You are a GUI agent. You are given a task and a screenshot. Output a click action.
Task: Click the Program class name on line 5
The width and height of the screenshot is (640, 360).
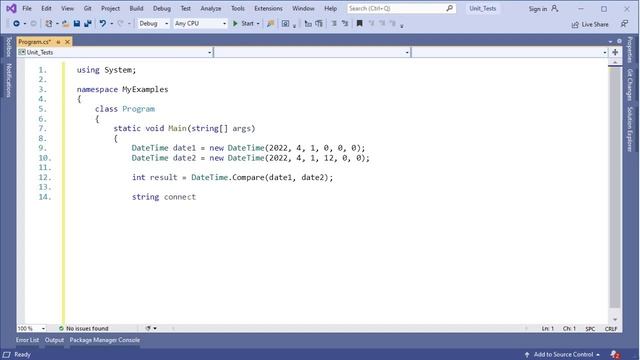coord(138,109)
